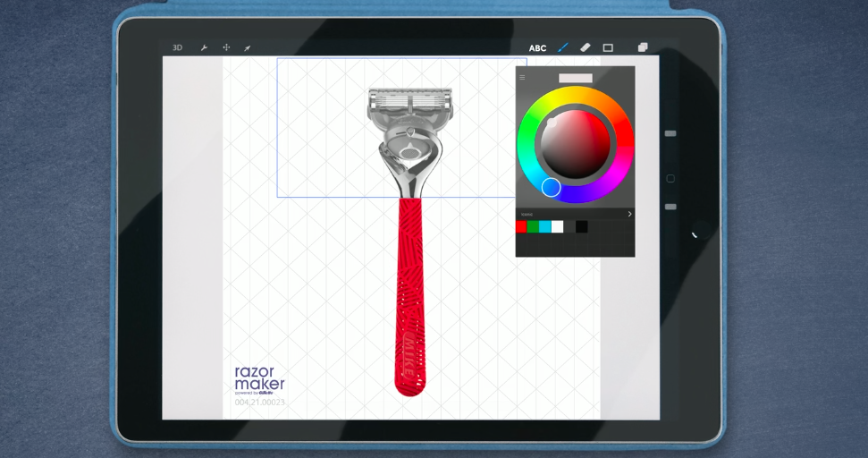Pick the black color swatch
The height and width of the screenshot is (458, 868).
tap(582, 227)
